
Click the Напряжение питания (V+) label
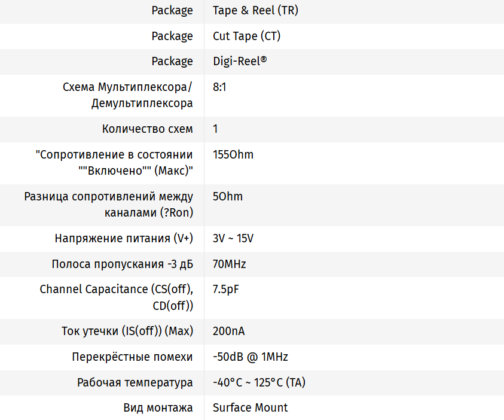pos(124,238)
